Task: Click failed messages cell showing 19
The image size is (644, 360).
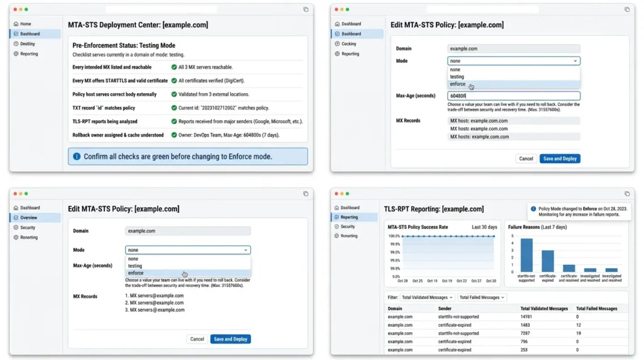Action: [579, 334]
